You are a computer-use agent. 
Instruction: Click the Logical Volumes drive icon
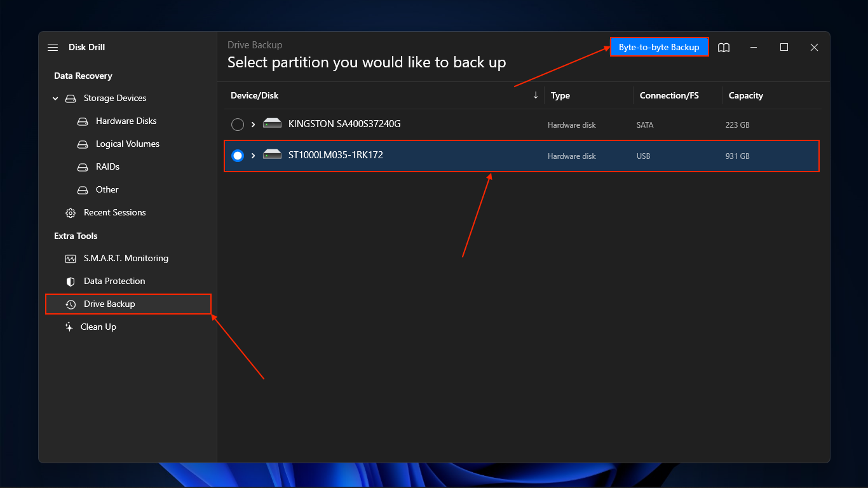point(83,144)
